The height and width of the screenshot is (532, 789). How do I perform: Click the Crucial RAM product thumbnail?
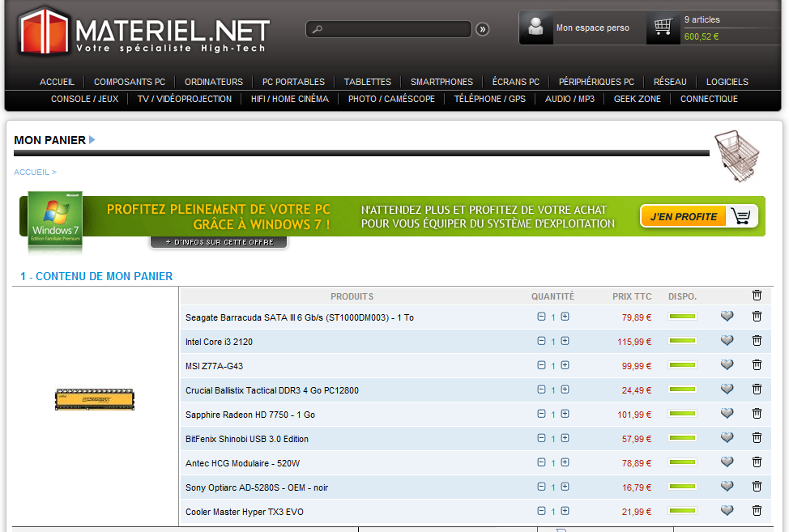point(95,398)
